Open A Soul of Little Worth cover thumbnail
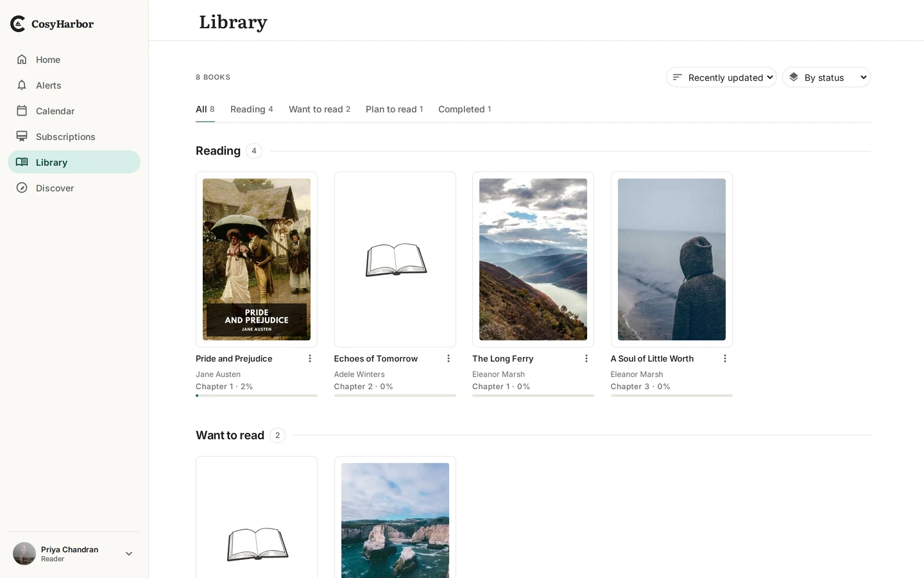Image resolution: width=924 pixels, height=578 pixels. pyautogui.click(x=672, y=259)
